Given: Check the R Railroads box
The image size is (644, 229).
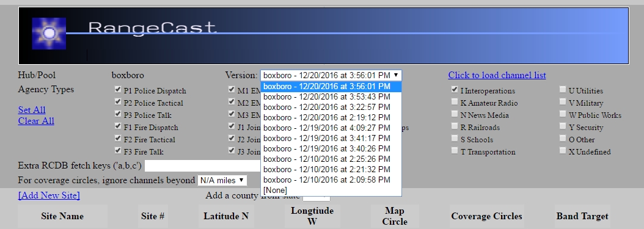Looking at the screenshot, I should pos(454,126).
